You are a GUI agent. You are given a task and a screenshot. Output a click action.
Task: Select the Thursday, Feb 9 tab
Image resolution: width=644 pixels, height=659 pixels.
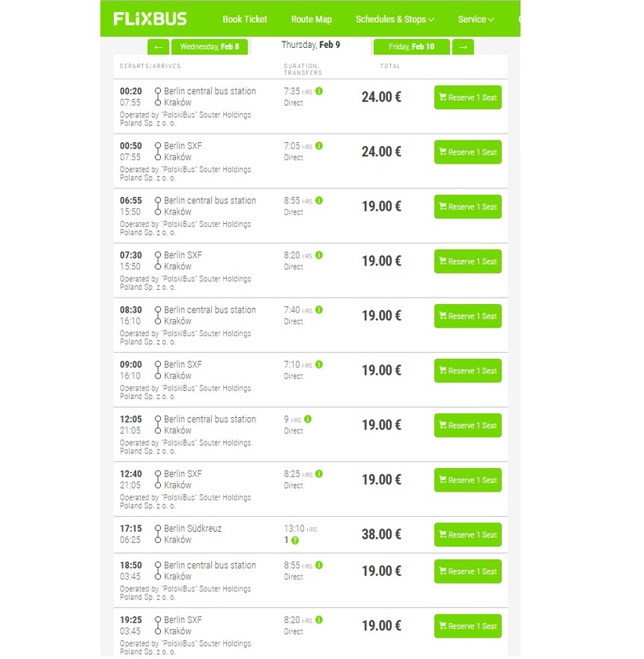coord(311,45)
